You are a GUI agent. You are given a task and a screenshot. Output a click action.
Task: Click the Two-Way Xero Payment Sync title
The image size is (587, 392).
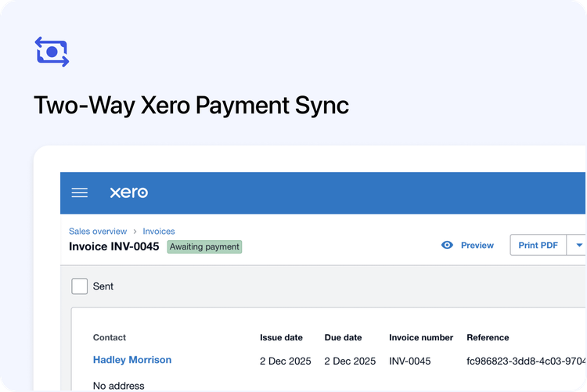coord(191,106)
